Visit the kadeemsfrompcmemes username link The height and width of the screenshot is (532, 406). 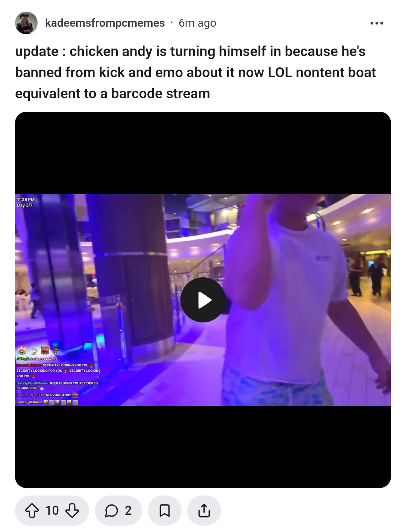point(105,23)
